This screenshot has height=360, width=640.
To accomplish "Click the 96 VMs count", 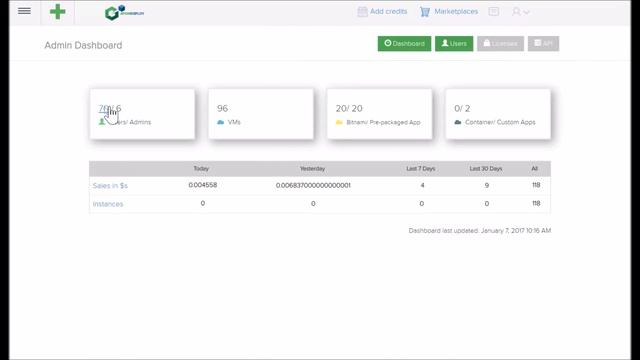I will pos(222,108).
